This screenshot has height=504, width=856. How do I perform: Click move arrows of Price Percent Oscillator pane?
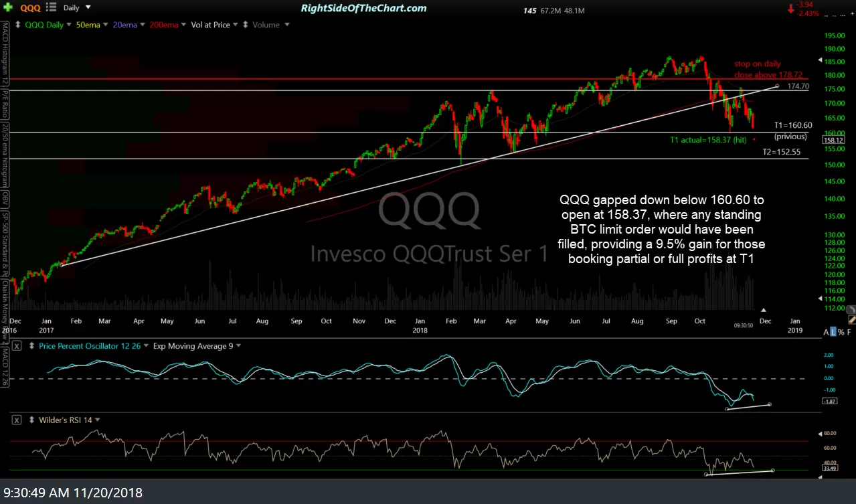click(x=30, y=346)
